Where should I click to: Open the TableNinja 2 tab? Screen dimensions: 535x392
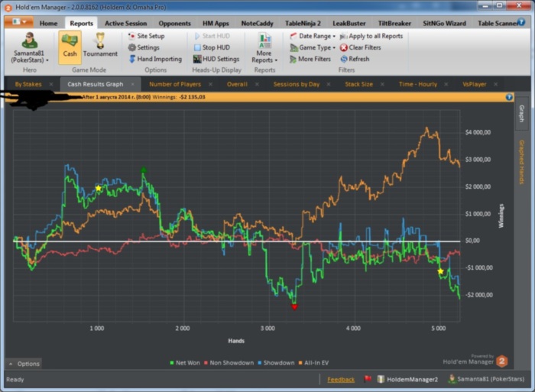[303, 23]
